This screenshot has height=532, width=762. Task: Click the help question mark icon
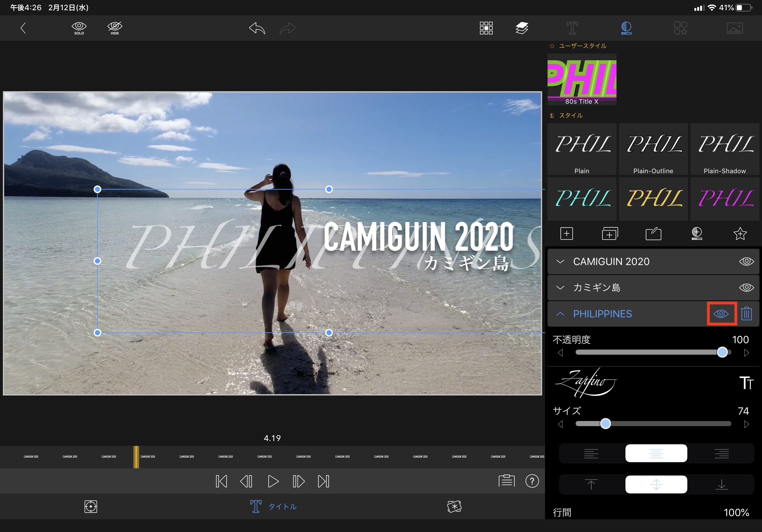(x=532, y=481)
